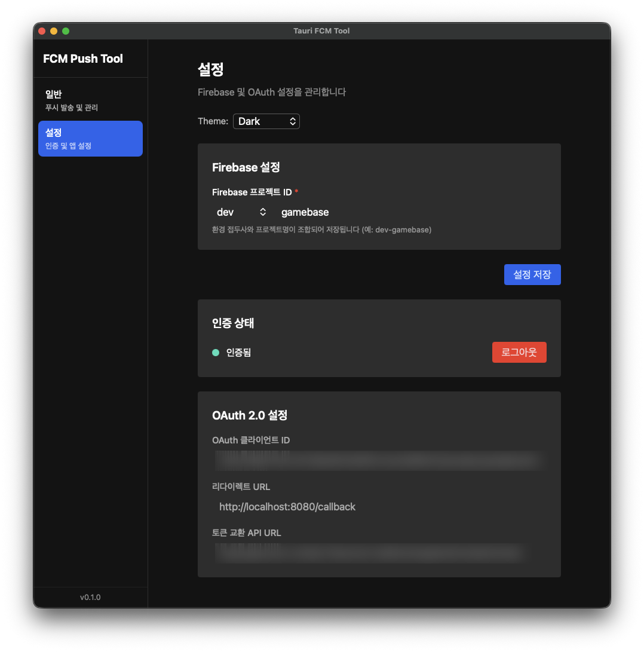Click the OAuth 2.0 설정 heading
Image resolution: width=644 pixels, height=652 pixels.
click(250, 415)
